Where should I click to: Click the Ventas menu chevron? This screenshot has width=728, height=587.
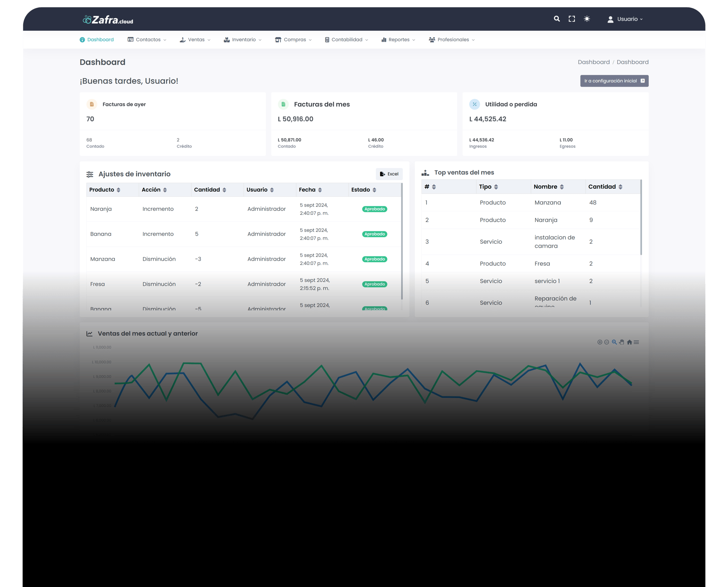point(209,40)
